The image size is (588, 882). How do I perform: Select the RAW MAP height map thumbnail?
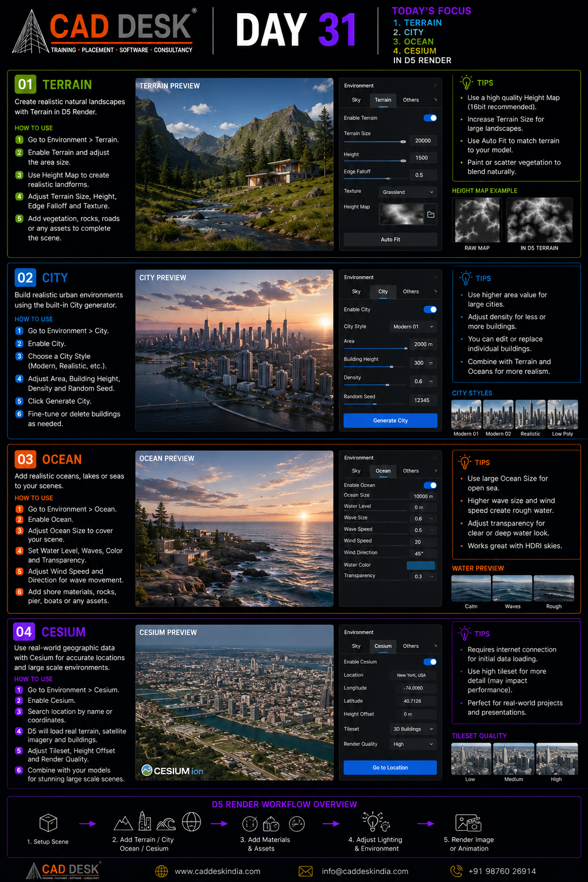point(477,220)
